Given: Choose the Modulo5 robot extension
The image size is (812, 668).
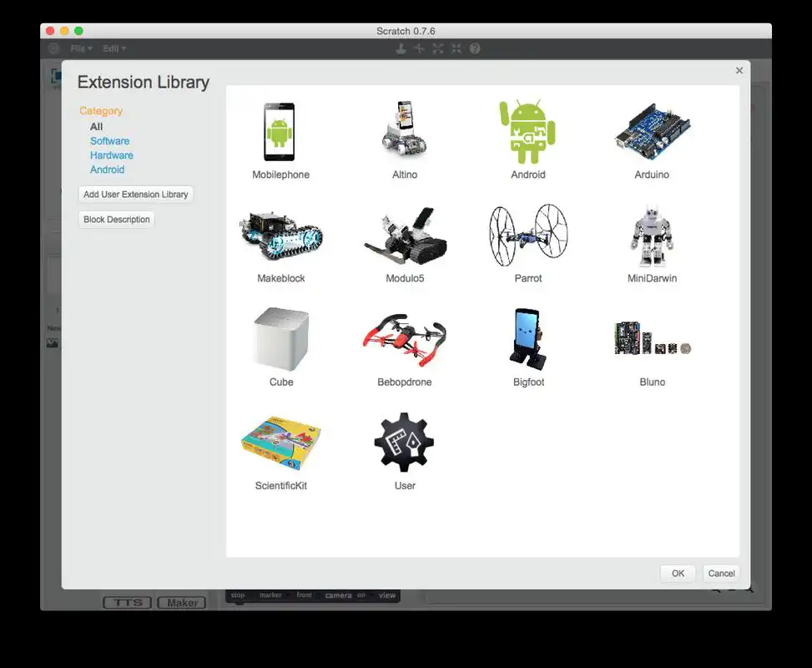Looking at the screenshot, I should [x=405, y=235].
